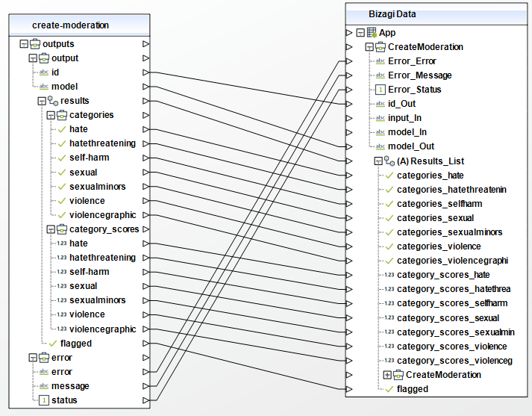Click the input connector of right-panel flagged
The height and width of the screenshot is (416, 532).
(x=349, y=389)
